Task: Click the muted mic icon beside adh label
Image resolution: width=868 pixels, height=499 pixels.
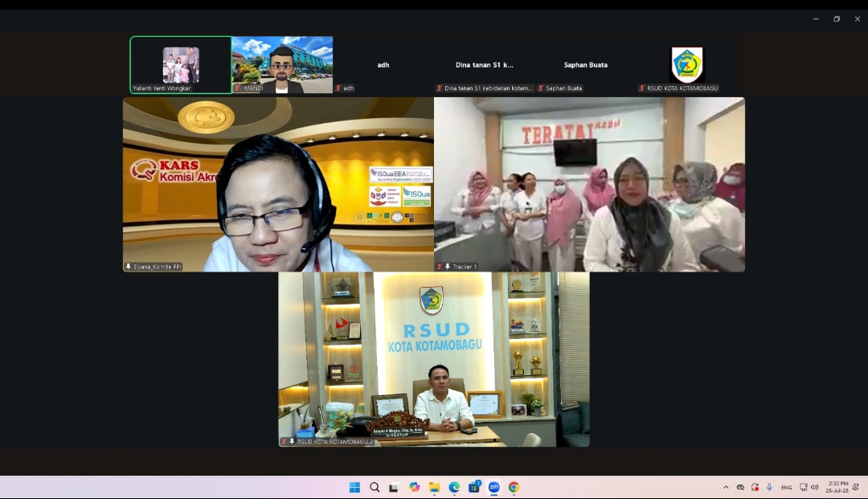Action: point(338,88)
